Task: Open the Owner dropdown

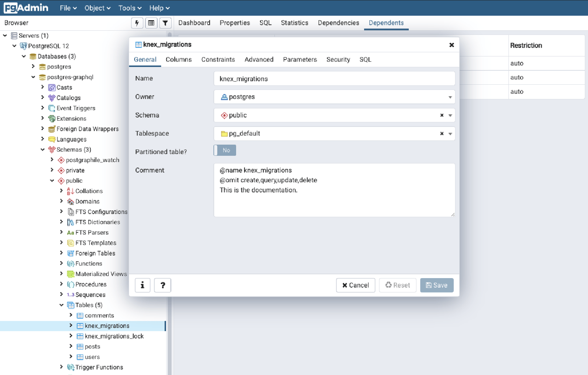Action: point(450,97)
